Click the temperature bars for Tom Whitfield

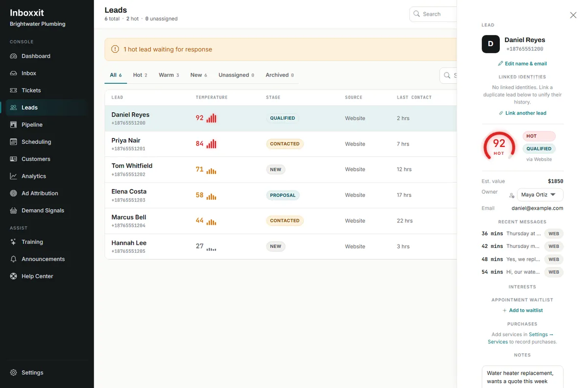click(x=211, y=170)
